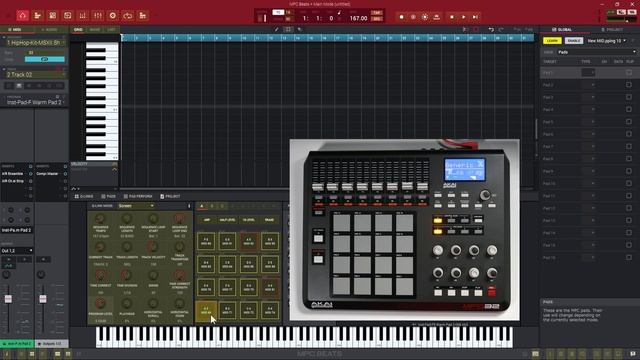This screenshot has height=360, width=640.
Task: Click the Stop transport button
Action: tap(452, 17)
